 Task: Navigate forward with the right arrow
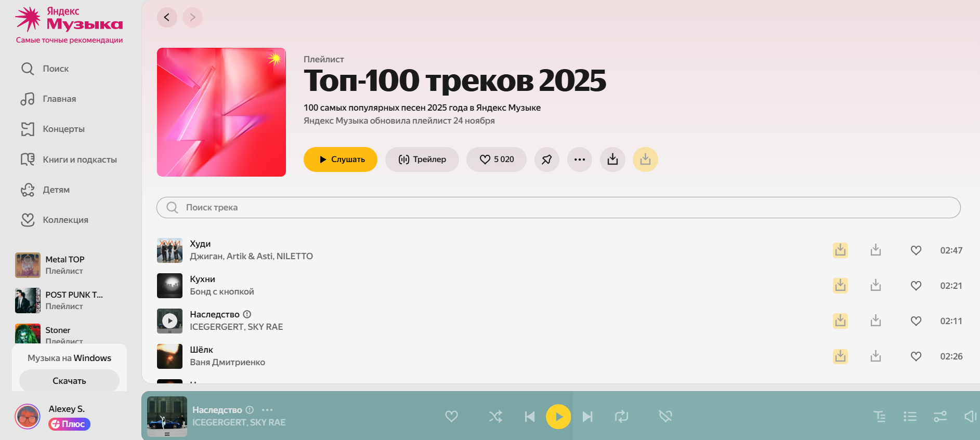(x=192, y=17)
